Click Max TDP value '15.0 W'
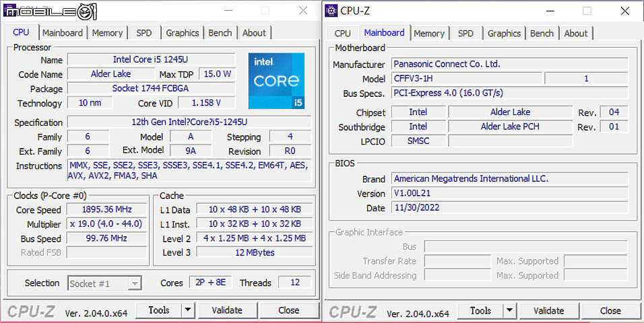 tap(218, 74)
